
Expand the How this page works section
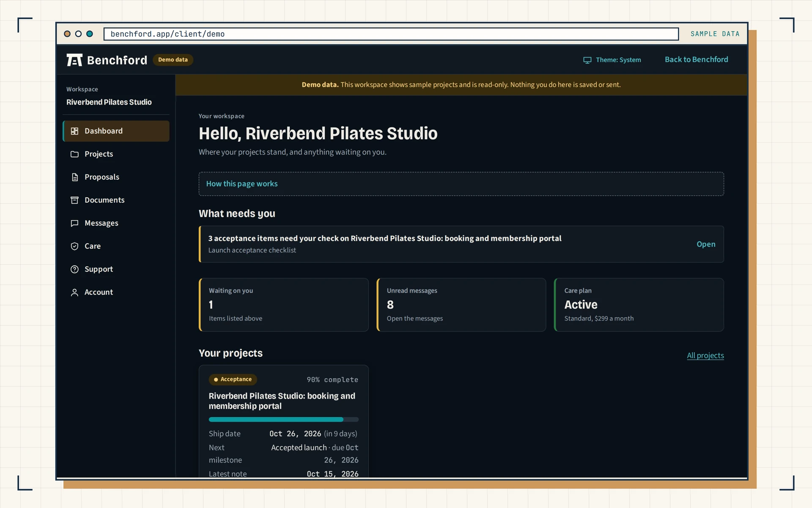coord(461,184)
